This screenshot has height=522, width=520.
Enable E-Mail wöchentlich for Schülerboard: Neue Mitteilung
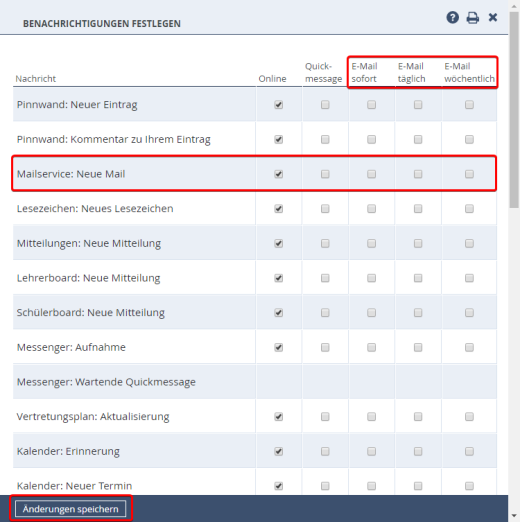click(x=469, y=313)
